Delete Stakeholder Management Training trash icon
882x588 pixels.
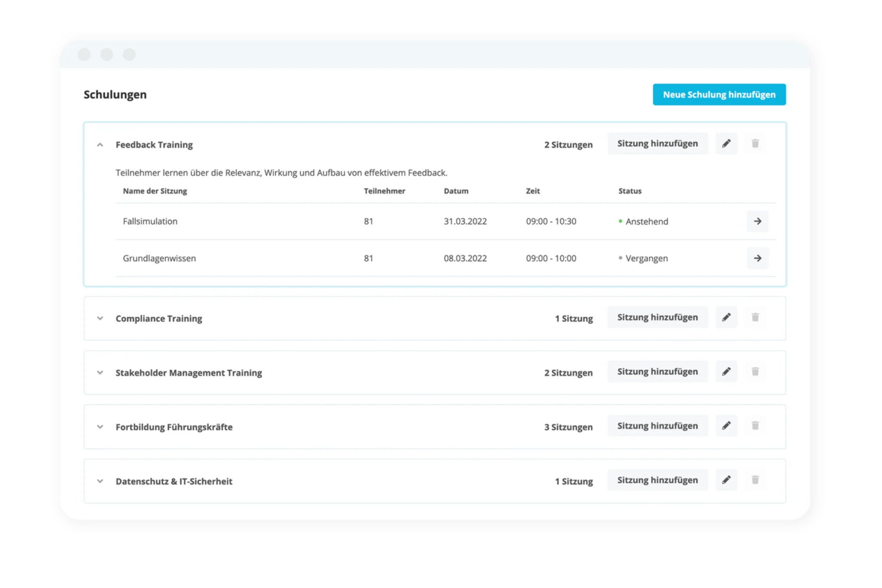[x=755, y=371]
